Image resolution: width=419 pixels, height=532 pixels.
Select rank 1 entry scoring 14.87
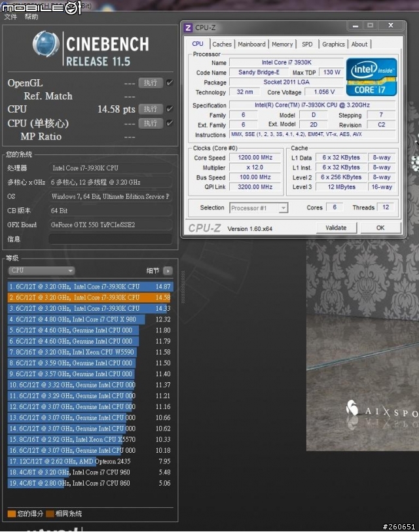pos(90,287)
